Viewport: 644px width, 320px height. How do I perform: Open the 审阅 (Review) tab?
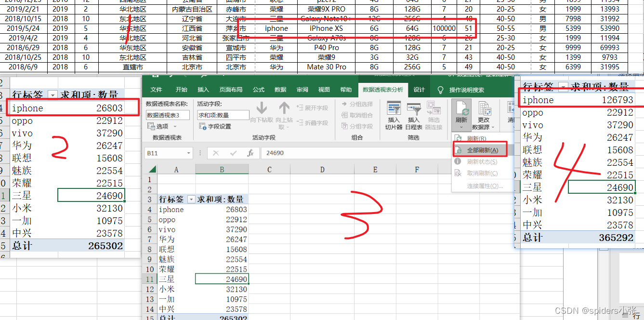point(302,90)
